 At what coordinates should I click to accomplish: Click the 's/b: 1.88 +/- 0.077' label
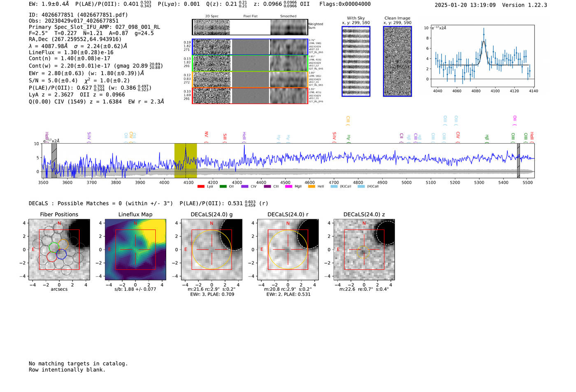coord(135,289)
